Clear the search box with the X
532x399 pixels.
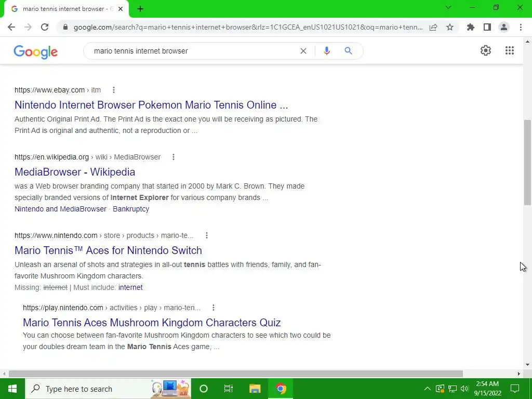click(303, 51)
